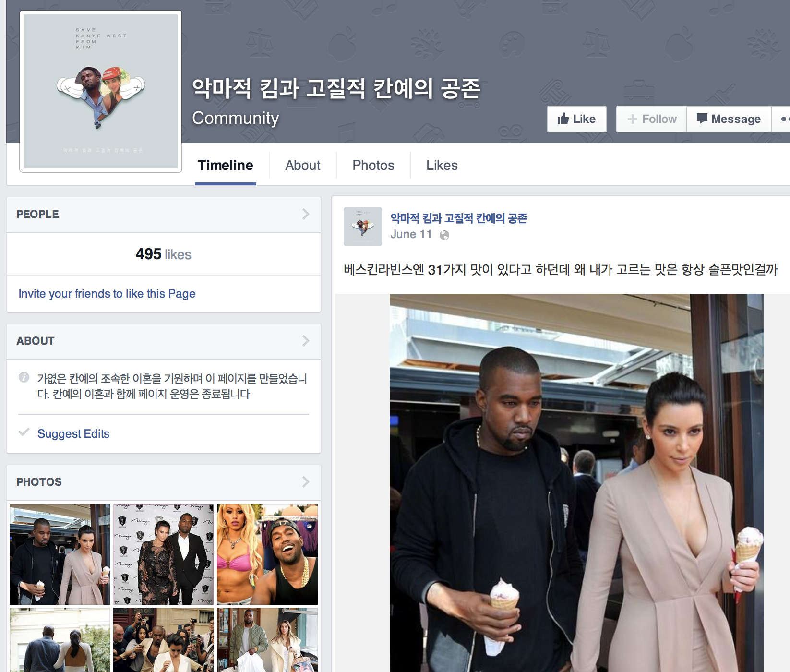Click the checkmark icon beside Suggest Edits
Viewport: 790px width, 672px height.
pyautogui.click(x=24, y=432)
